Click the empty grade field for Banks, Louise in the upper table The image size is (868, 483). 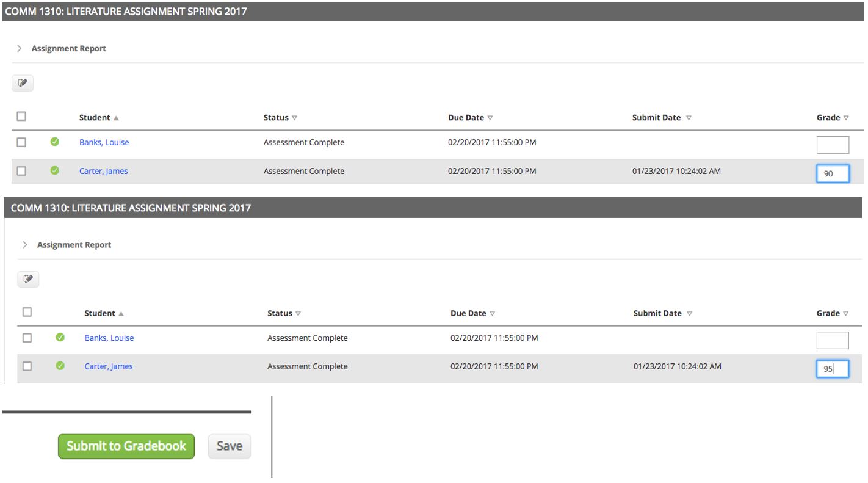(x=833, y=145)
